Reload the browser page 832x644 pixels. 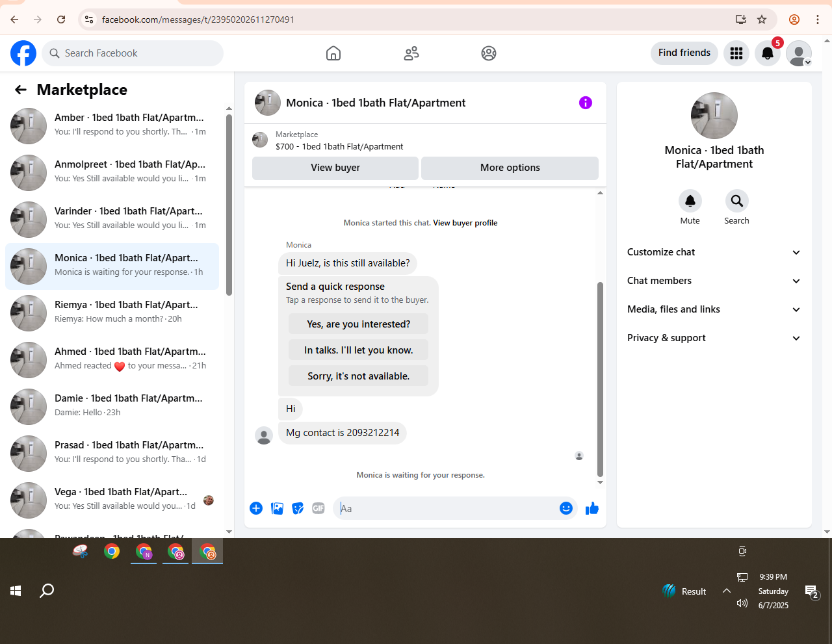click(x=61, y=19)
